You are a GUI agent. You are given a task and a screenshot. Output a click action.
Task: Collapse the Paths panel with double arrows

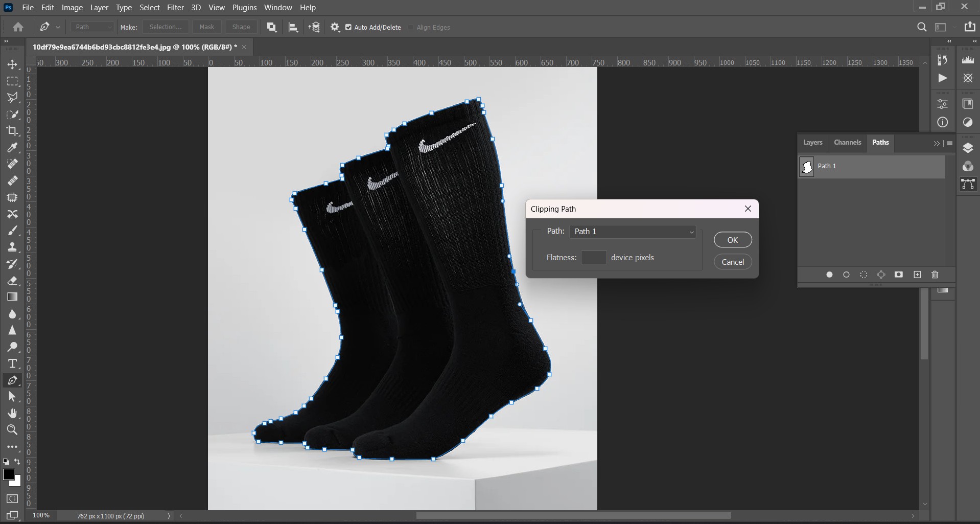(x=937, y=143)
